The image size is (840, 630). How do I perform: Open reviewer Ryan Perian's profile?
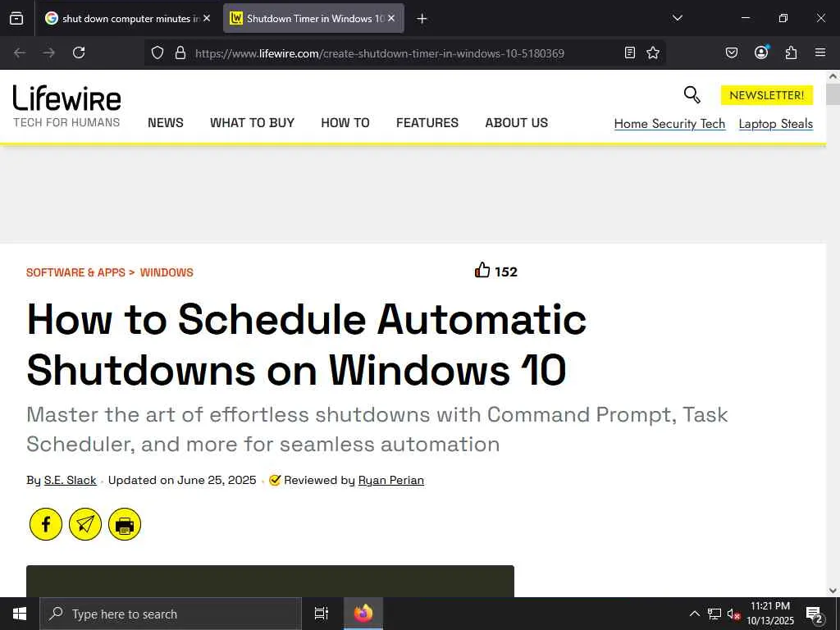coord(391,480)
